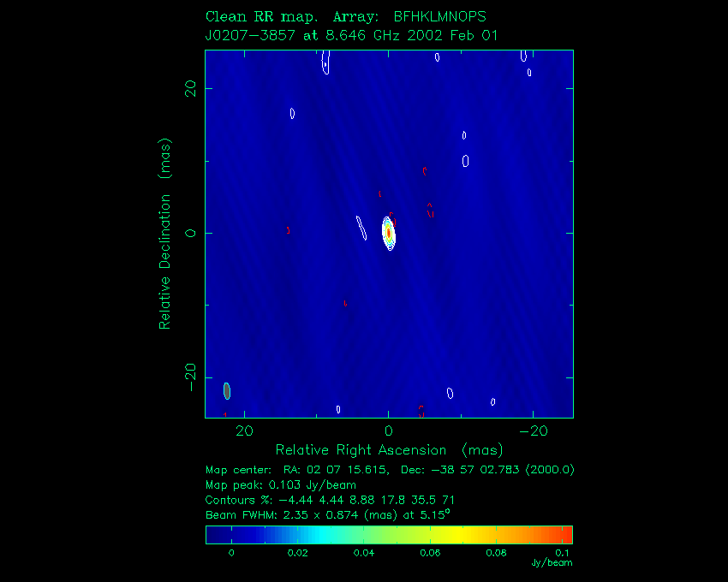Click the bright red core of the central source

coord(389,233)
